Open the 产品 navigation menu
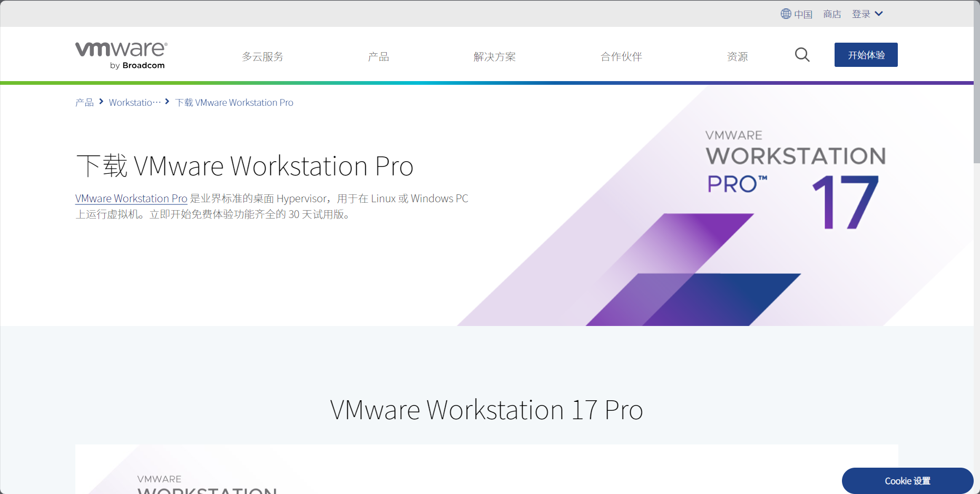Screen dimensions: 980x494 point(378,56)
